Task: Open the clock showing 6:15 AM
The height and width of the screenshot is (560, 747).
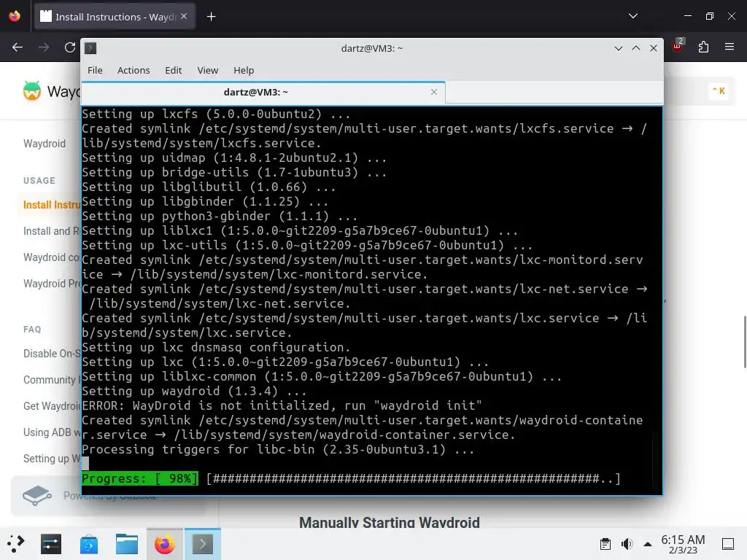Action: point(683,544)
